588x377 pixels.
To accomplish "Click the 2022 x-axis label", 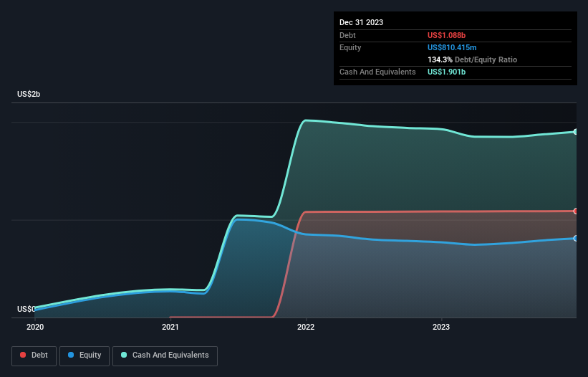I will click(x=306, y=327).
